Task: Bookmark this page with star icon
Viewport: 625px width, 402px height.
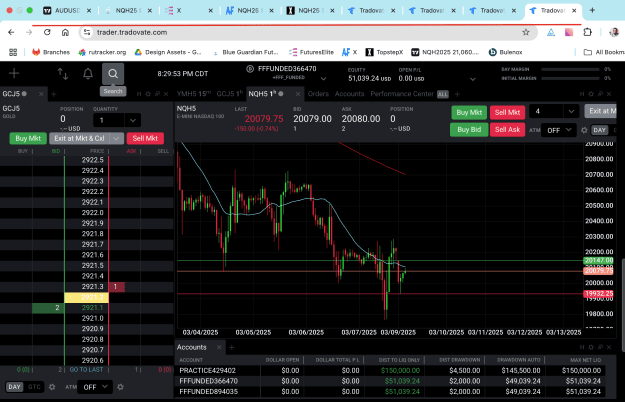Action: click(526, 32)
